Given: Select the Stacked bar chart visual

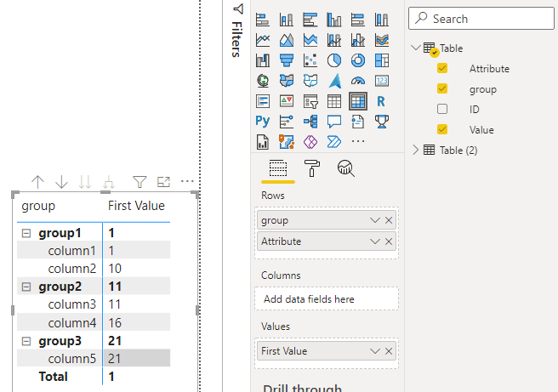Looking at the screenshot, I should [x=263, y=20].
